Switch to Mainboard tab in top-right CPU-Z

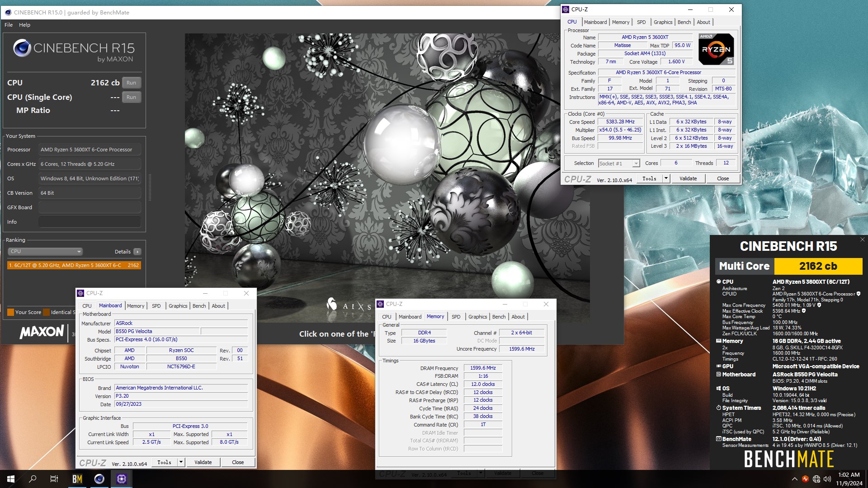click(x=595, y=22)
